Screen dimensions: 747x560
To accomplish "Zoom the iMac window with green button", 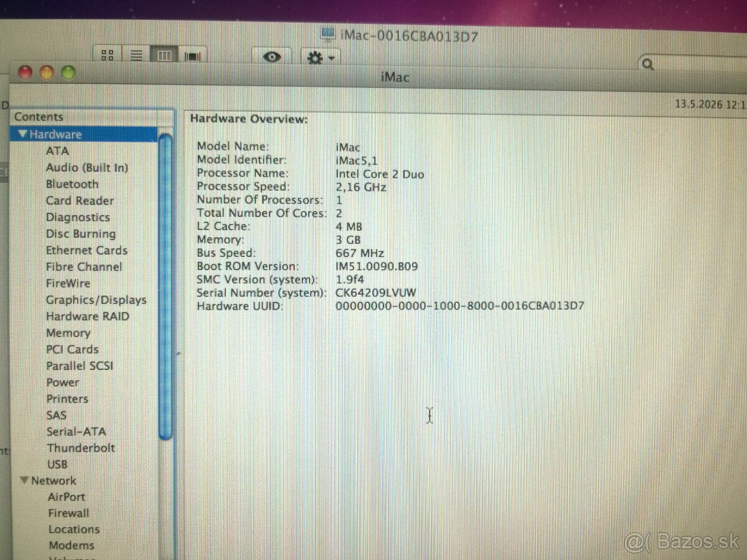I will coord(68,73).
